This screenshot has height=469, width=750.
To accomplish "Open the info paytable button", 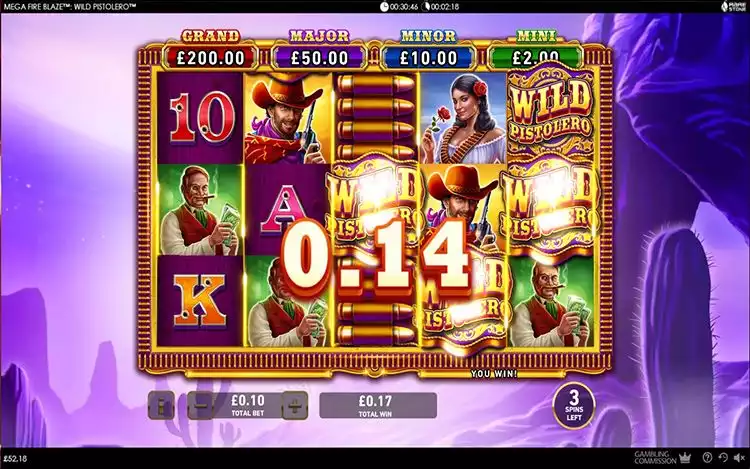I will pos(161,405).
